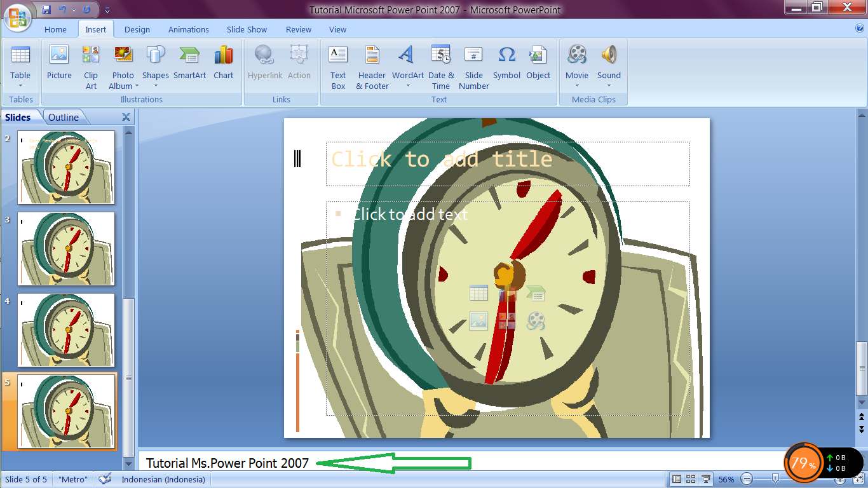
Task: Open the Clip Art pane
Action: pos(90,64)
